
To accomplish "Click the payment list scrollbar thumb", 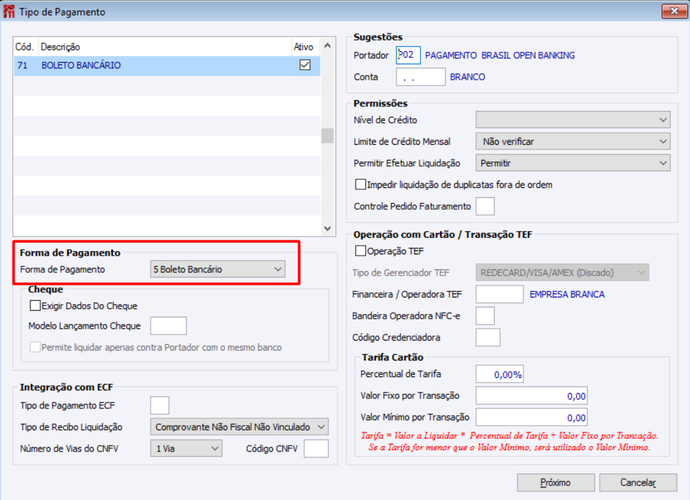I will (327, 136).
